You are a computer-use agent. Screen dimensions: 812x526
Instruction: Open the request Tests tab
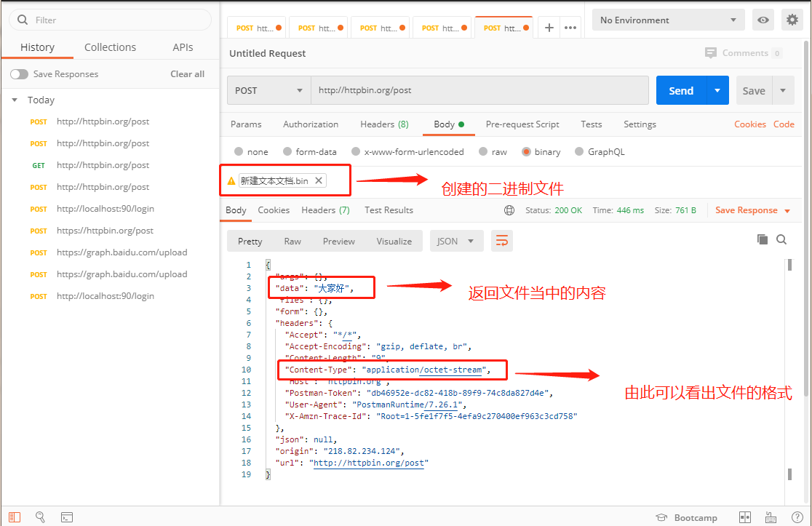tap(592, 124)
